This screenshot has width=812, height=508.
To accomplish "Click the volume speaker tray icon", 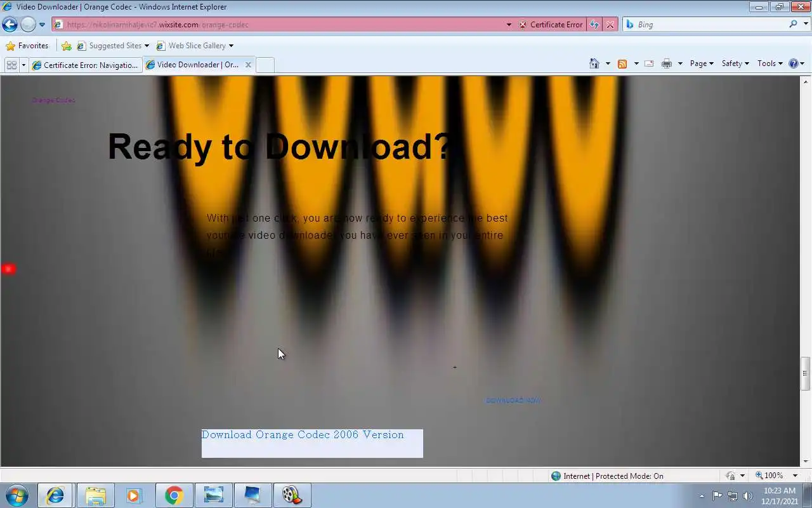I will pyautogui.click(x=748, y=496).
